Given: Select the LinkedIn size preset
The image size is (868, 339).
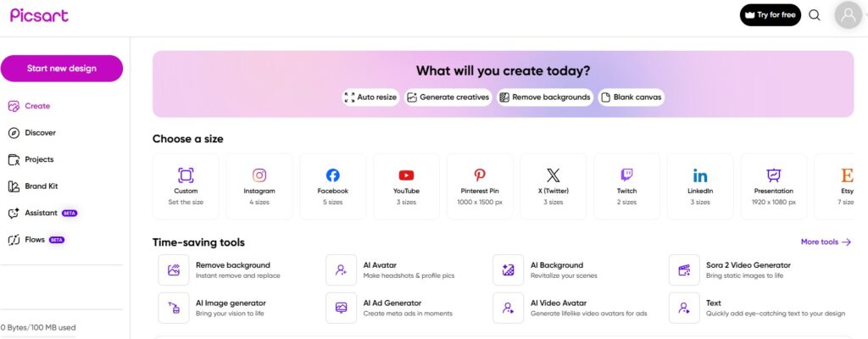Looking at the screenshot, I should (700, 175).
